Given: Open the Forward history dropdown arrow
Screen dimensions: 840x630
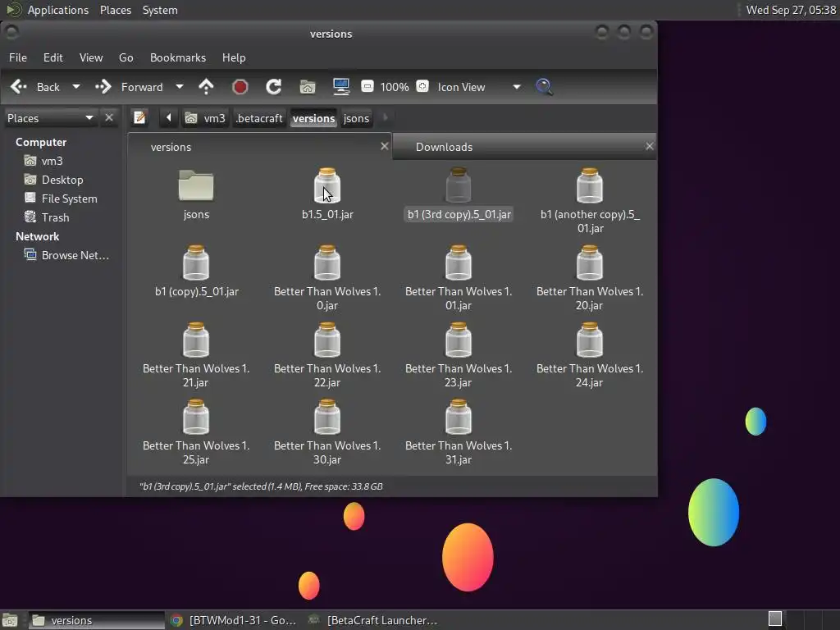Looking at the screenshot, I should tap(180, 87).
